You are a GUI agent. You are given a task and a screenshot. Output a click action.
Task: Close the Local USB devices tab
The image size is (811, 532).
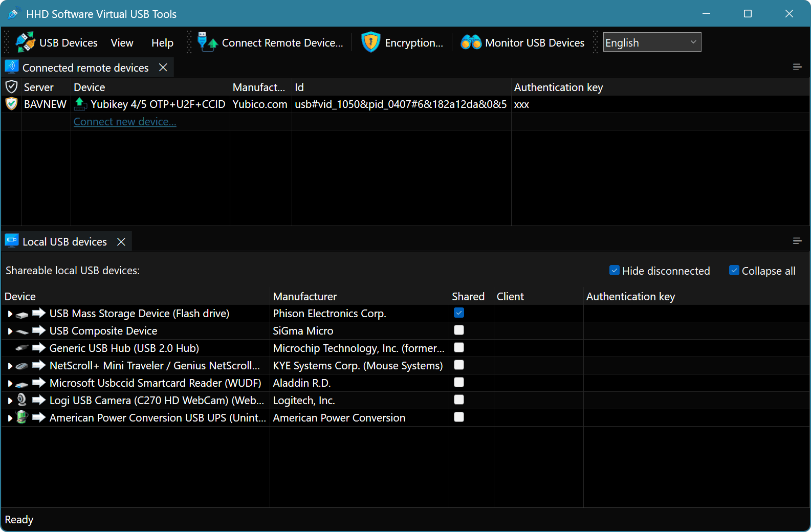point(121,241)
